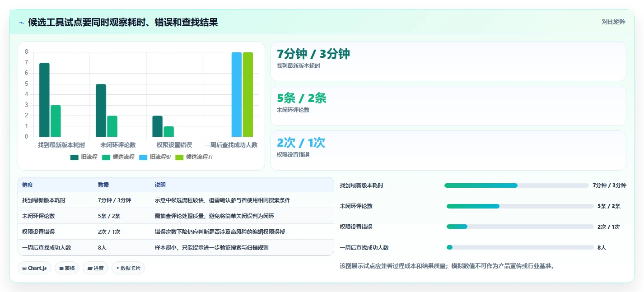
Task: Click the dark-teal bar for 未闭环评论数
Action: point(101,111)
